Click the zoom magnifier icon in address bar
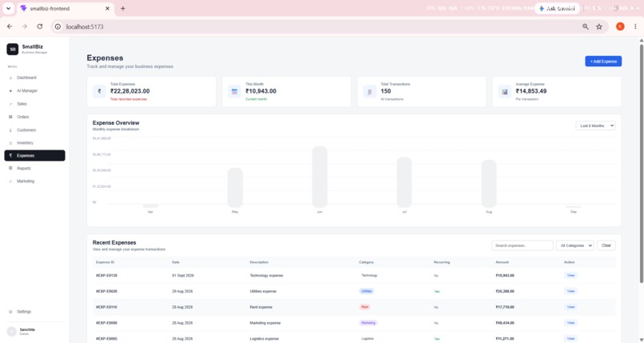Screen dimensions: 644x343 (x=585, y=26)
